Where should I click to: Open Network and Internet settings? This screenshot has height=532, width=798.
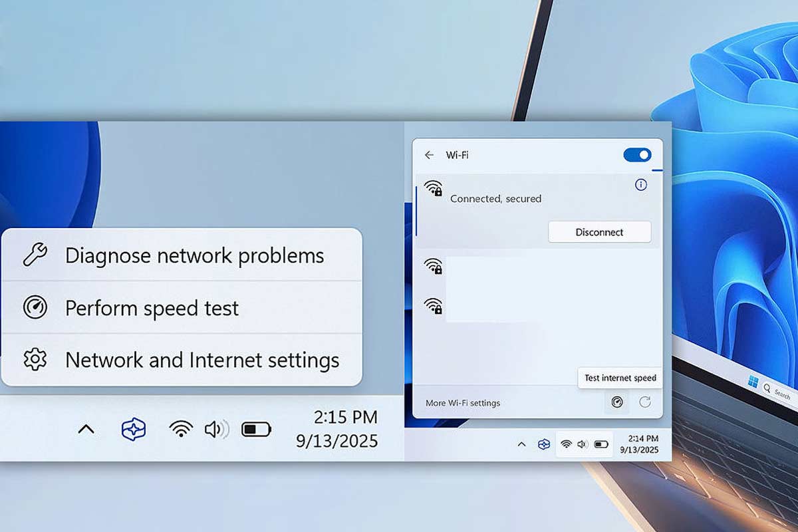(182, 360)
